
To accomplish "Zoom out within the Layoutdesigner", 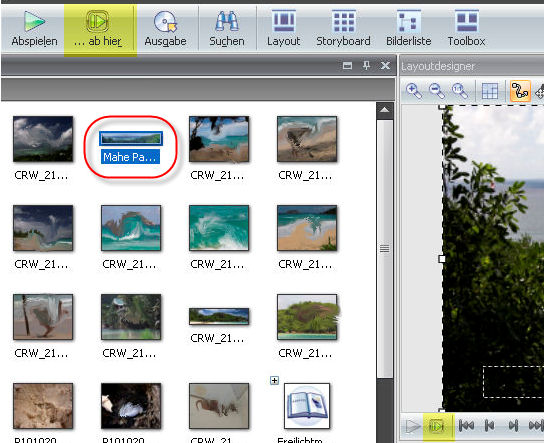I will click(436, 91).
